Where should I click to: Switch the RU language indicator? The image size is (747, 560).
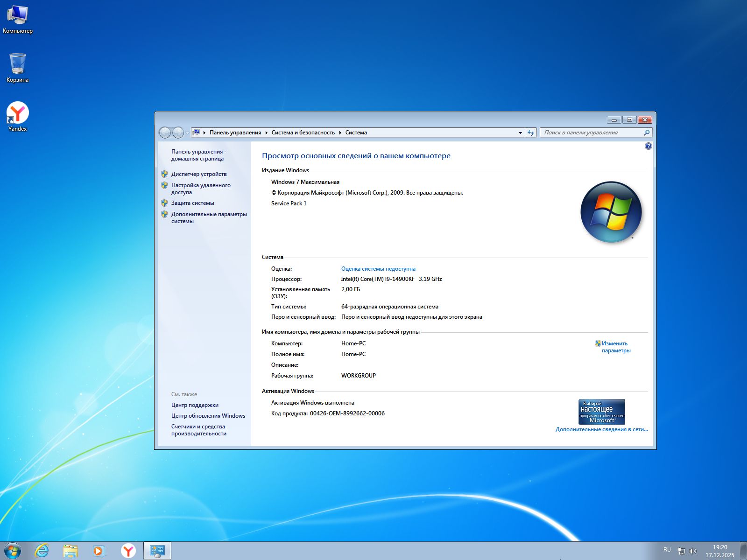click(x=667, y=550)
